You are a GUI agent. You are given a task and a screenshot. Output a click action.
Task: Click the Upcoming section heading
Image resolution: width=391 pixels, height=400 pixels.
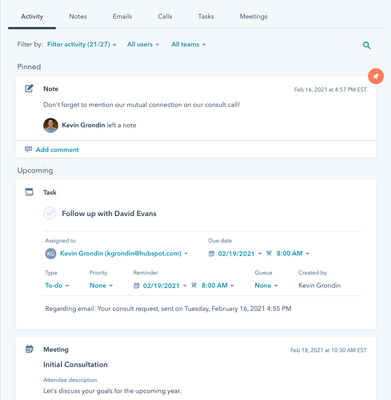pos(35,171)
